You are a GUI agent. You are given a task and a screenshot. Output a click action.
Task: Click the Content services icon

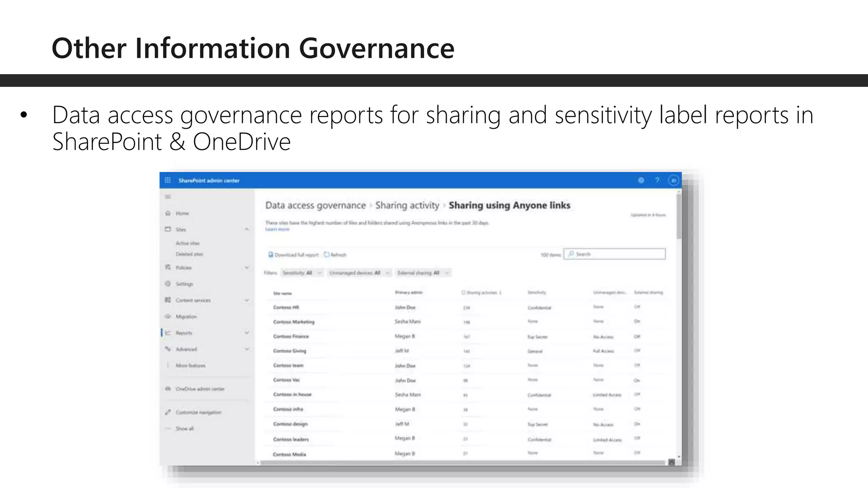pos(168,300)
